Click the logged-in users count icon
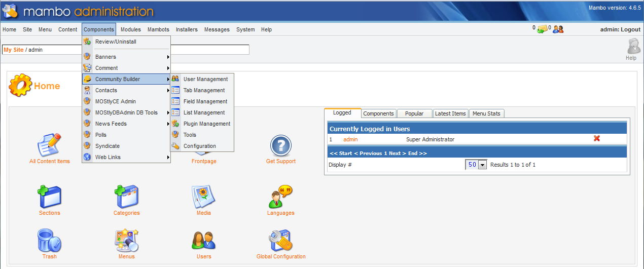 [558, 29]
